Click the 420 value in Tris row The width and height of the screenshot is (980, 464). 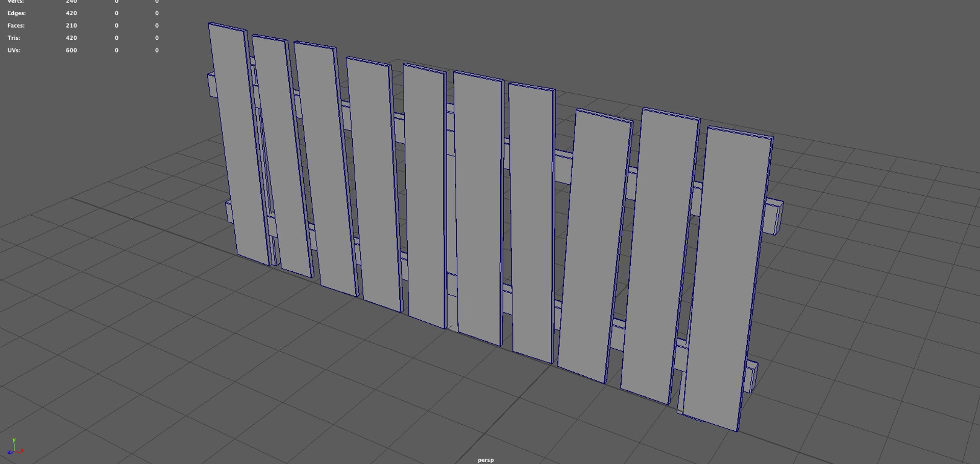71,38
